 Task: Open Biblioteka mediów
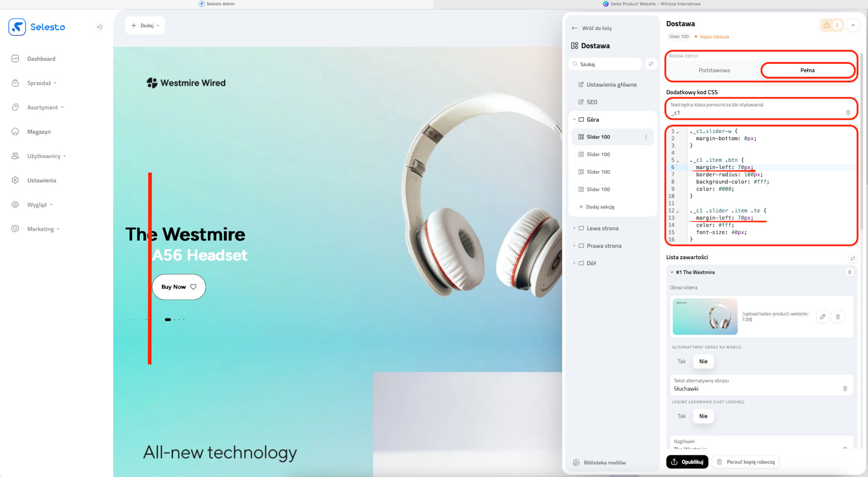pyautogui.click(x=599, y=463)
